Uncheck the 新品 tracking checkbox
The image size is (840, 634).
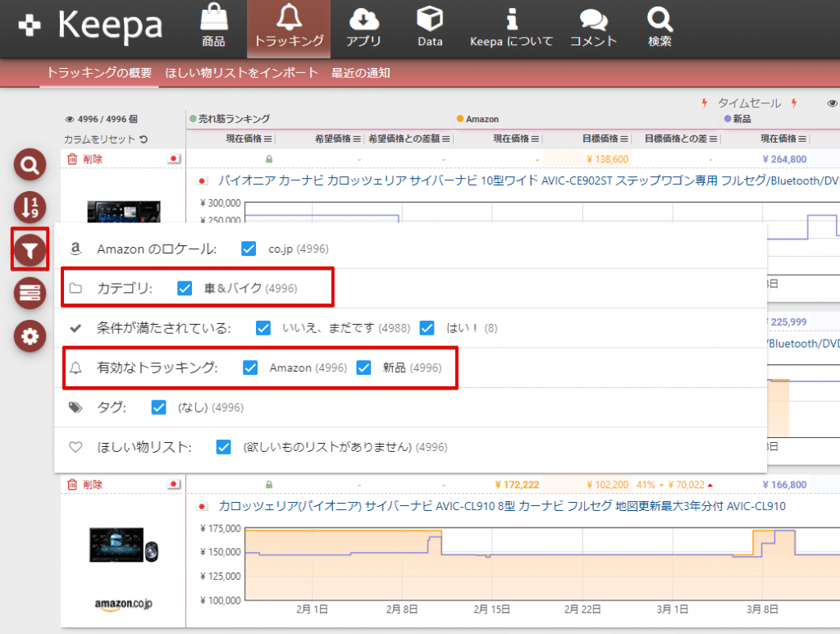(364, 368)
